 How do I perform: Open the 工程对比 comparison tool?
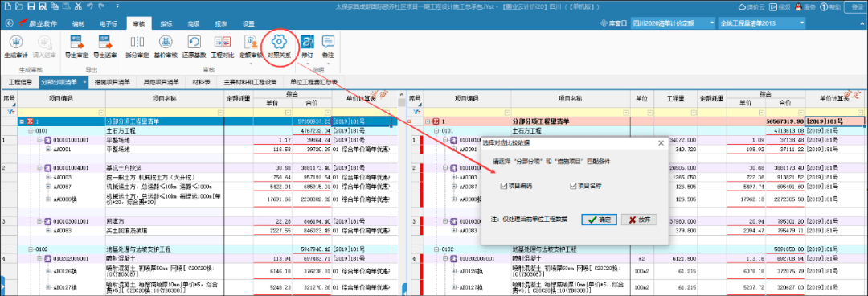[x=223, y=47]
